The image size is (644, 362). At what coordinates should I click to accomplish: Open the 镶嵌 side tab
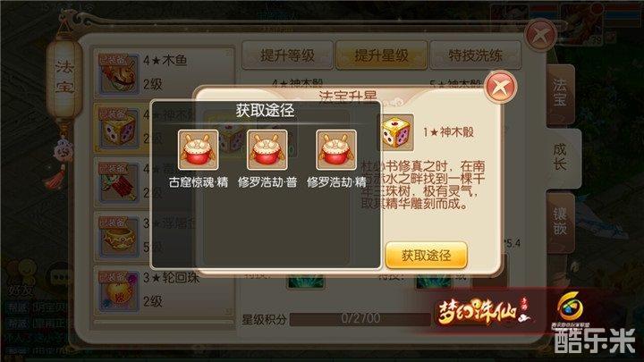pos(560,223)
